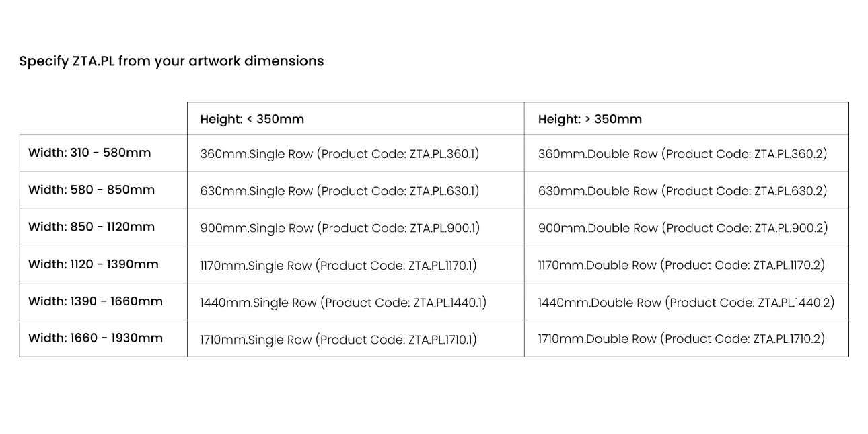Select the 'Width: 1390 - 1660mm' row label
868x434 pixels.
(96, 301)
